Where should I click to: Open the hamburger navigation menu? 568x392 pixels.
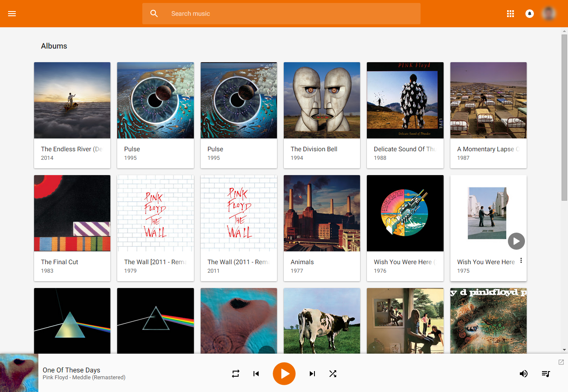[x=12, y=14]
